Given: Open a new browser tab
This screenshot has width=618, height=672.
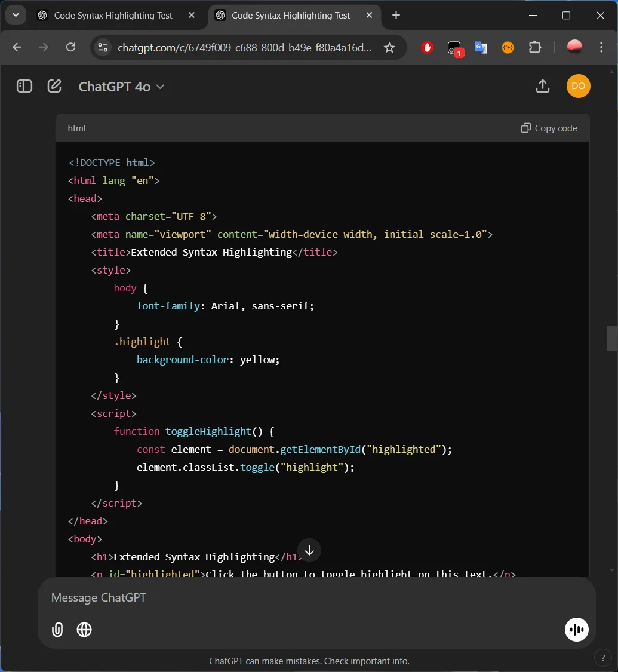Looking at the screenshot, I should point(396,15).
